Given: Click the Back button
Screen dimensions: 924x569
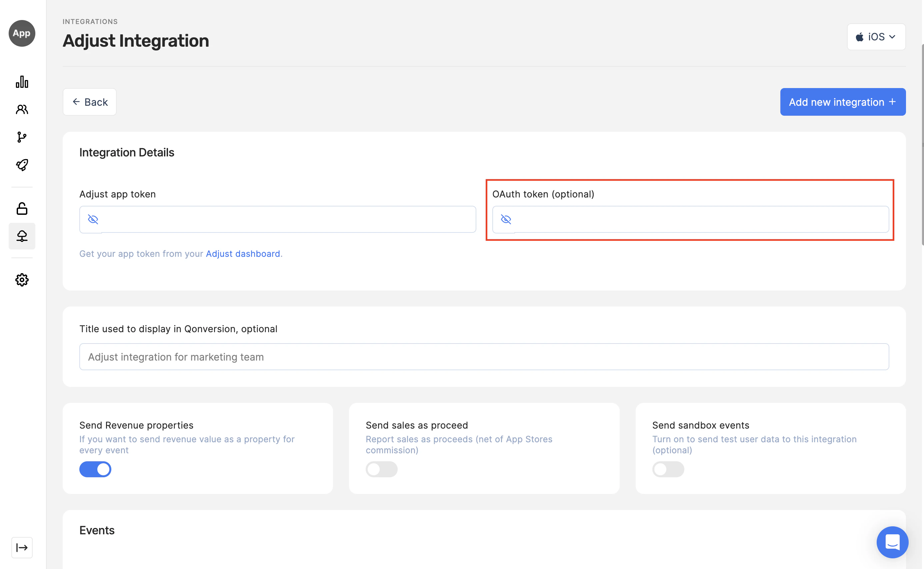Looking at the screenshot, I should tap(90, 102).
